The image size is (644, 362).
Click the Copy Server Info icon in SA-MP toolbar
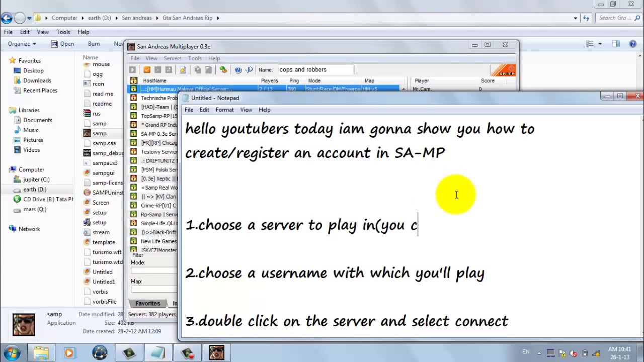(x=198, y=70)
